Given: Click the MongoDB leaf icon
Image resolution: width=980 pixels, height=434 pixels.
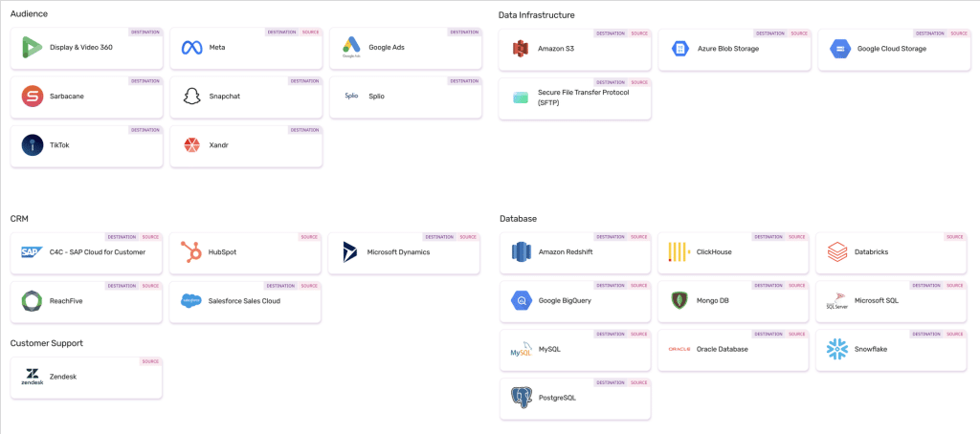Looking at the screenshot, I should pos(679,301).
